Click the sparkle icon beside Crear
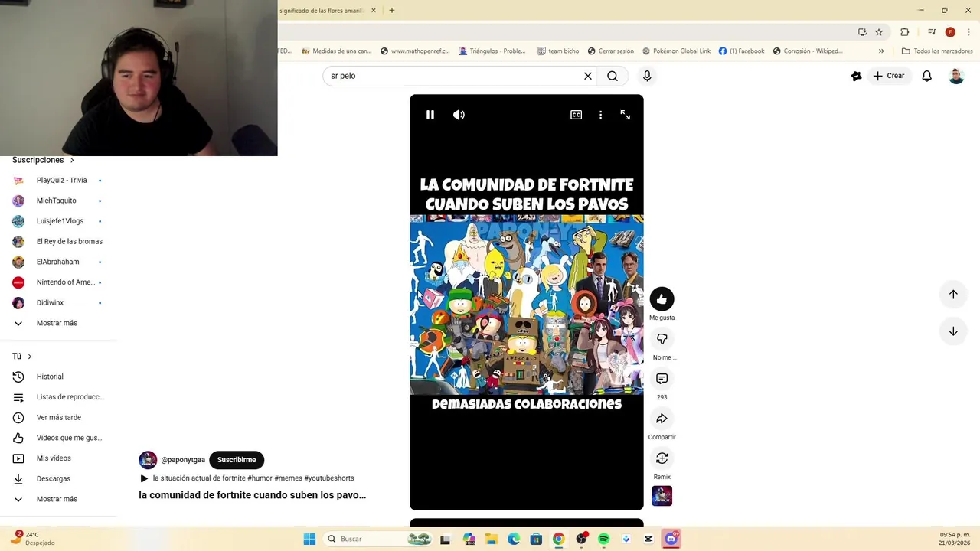This screenshot has height=551, width=980. click(x=857, y=76)
